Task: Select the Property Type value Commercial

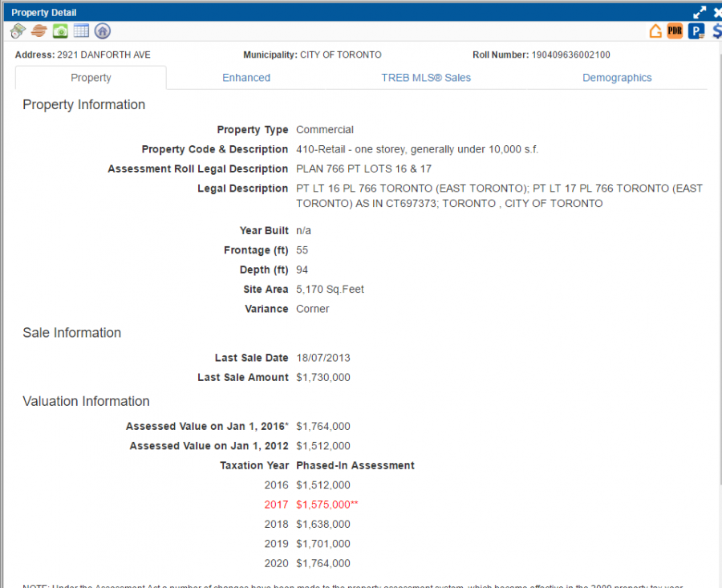Action: 325,130
